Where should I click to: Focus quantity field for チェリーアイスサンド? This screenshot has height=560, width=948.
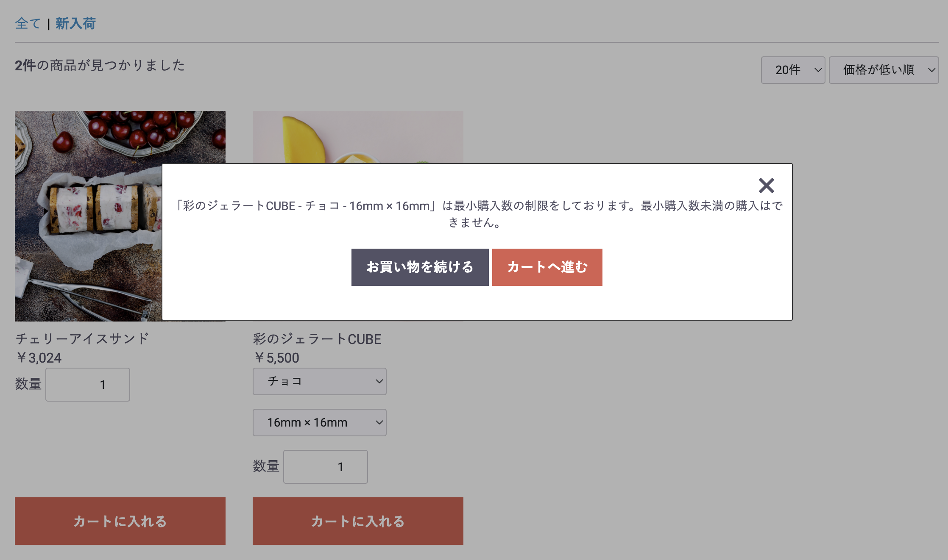88,385
